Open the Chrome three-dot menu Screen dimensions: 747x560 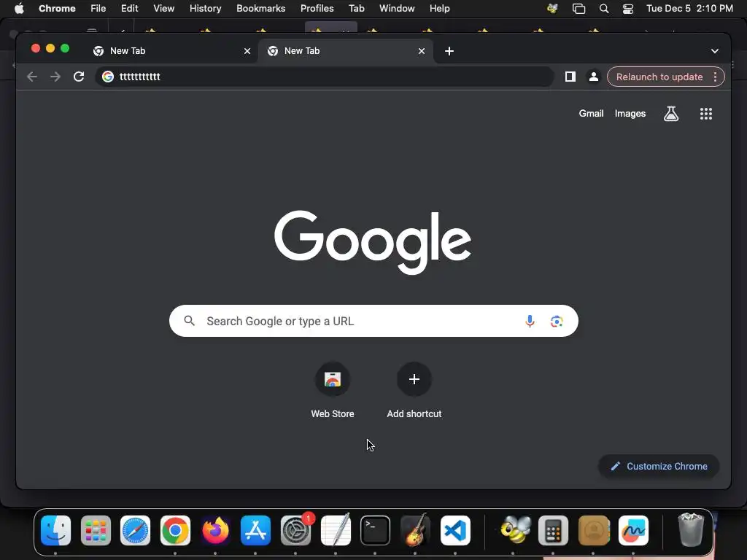click(x=715, y=77)
